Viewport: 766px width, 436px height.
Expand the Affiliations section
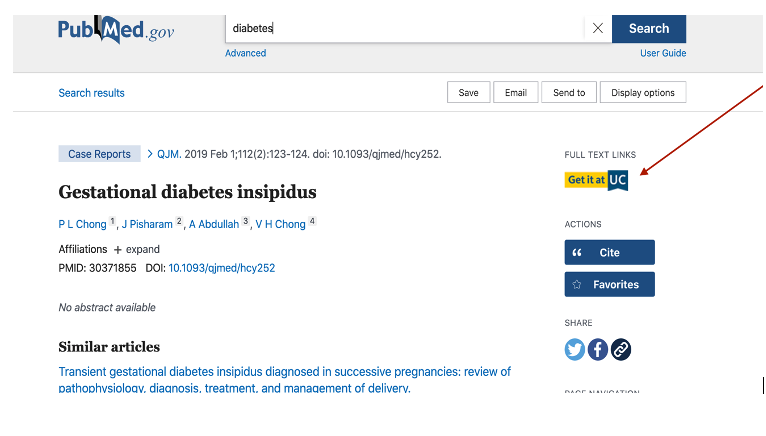tap(137, 249)
